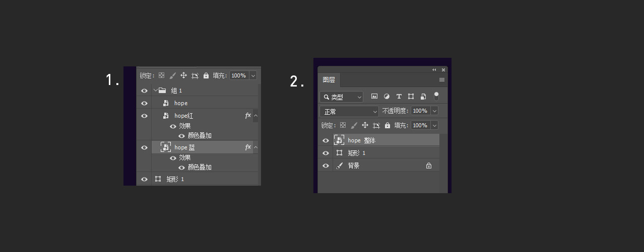Turn layer filtering on or off switch
The height and width of the screenshot is (252, 644).
coord(436,96)
